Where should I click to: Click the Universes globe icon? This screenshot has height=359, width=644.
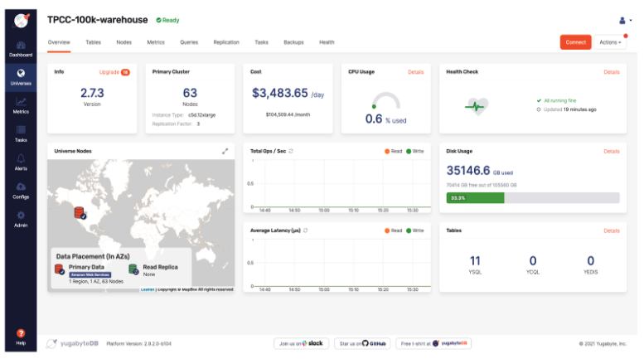21,75
